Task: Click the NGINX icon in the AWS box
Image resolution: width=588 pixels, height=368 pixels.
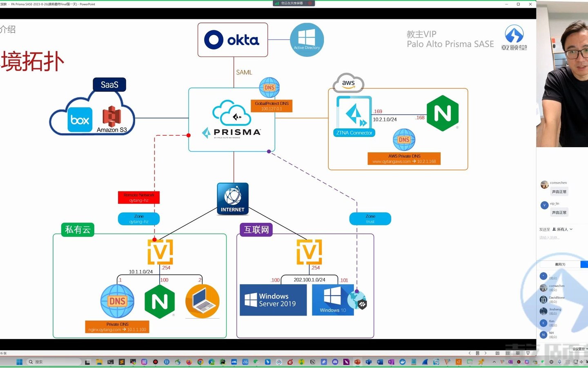Action: pos(443,113)
